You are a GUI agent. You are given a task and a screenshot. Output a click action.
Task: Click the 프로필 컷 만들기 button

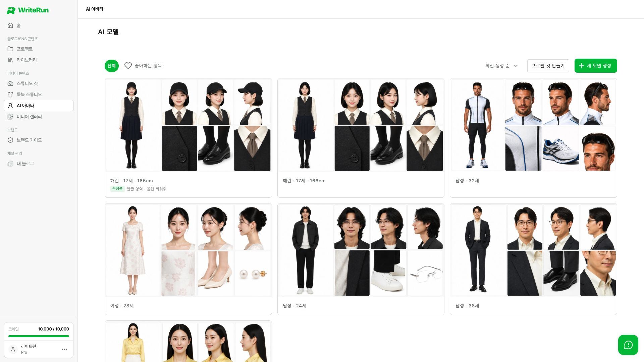[x=548, y=66]
